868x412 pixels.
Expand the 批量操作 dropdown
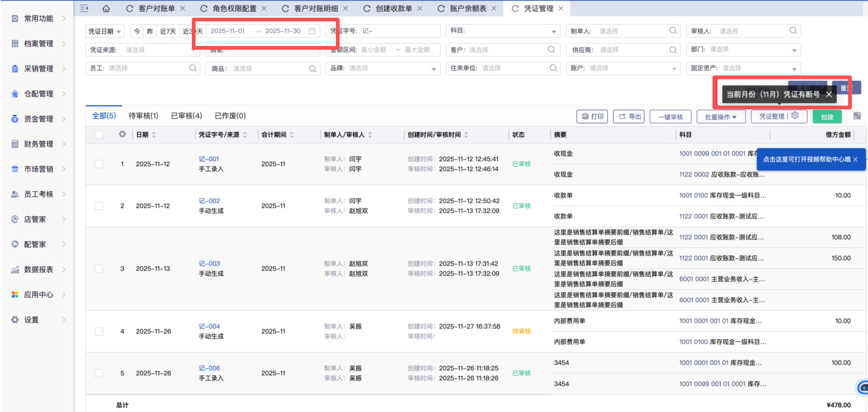pos(720,117)
